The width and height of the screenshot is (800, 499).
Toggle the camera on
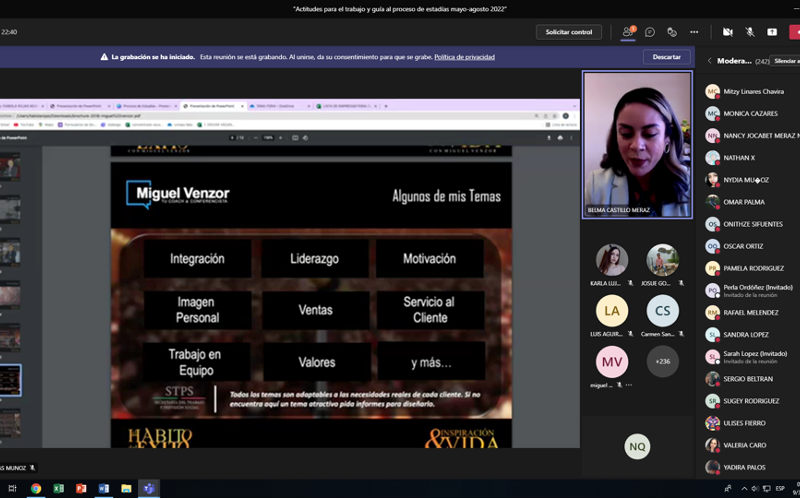coord(727,32)
